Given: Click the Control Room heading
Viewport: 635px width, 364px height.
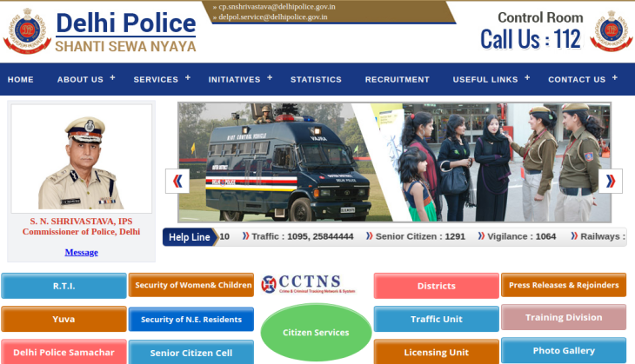Looking at the screenshot, I should point(541,17).
